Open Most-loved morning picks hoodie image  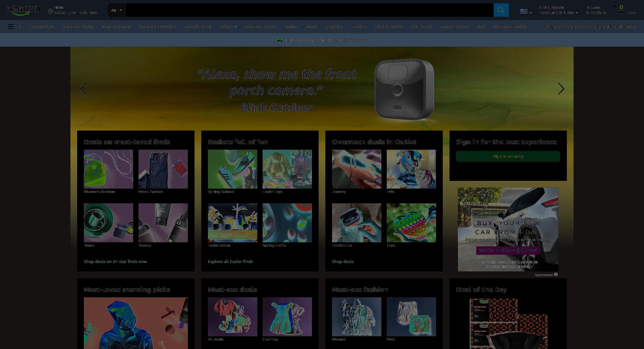(136, 323)
